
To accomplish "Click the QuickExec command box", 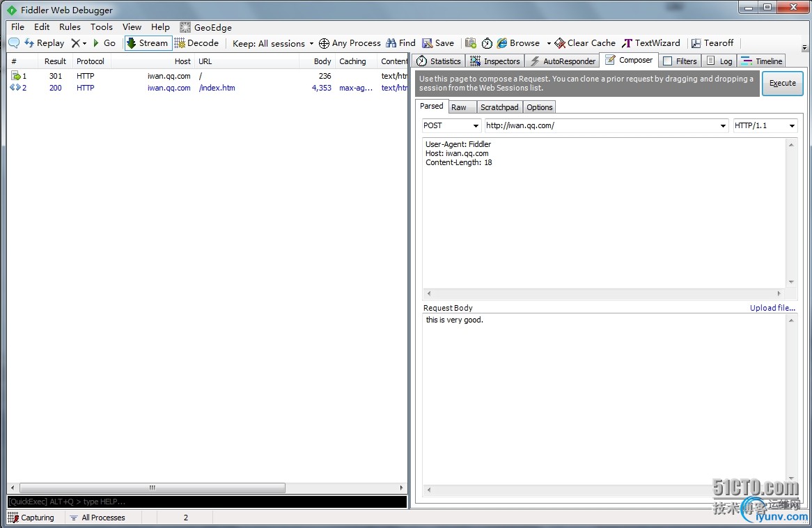I will coord(207,502).
